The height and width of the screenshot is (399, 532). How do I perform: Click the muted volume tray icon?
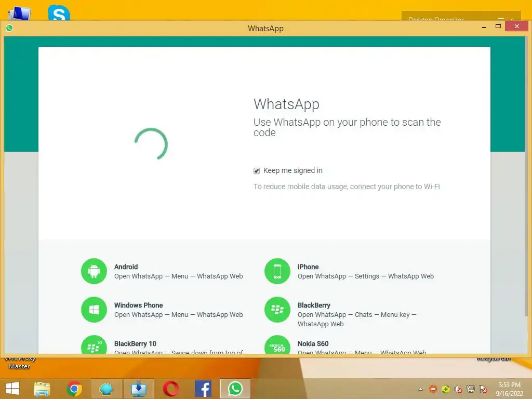pyautogui.click(x=458, y=389)
